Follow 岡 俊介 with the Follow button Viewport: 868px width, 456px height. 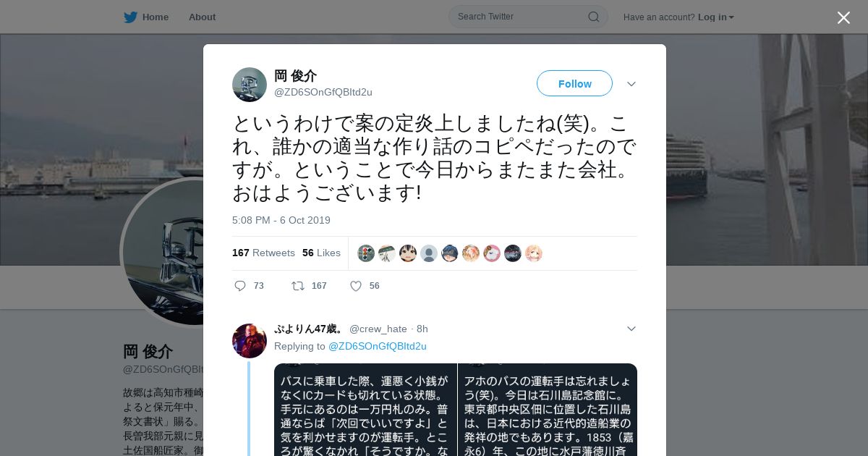pyautogui.click(x=574, y=83)
